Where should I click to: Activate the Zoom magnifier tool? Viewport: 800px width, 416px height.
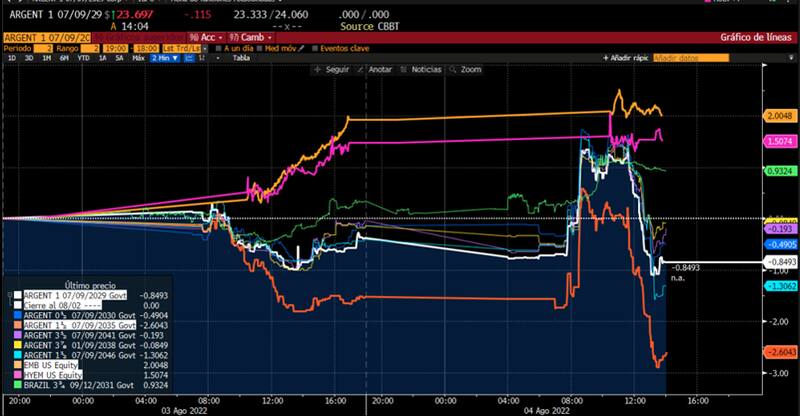coord(466,70)
